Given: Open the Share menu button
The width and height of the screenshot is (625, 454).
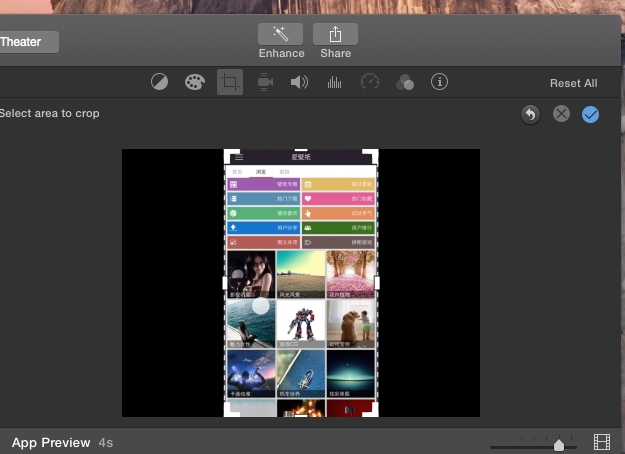Looking at the screenshot, I should 335,34.
